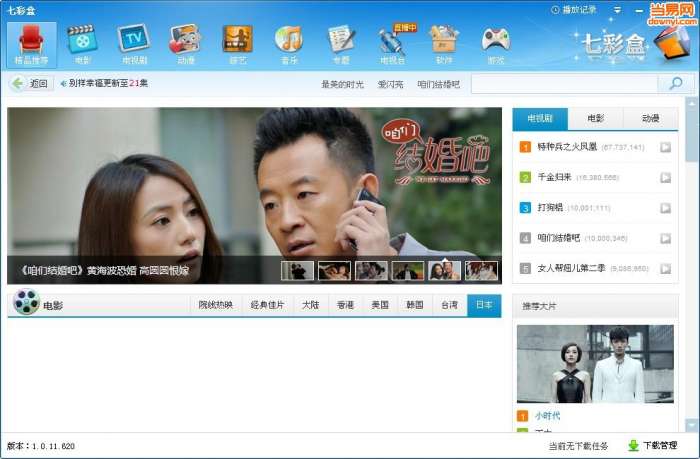
Task: Open the 游戏 gamepad icon section
Action: coord(496,45)
